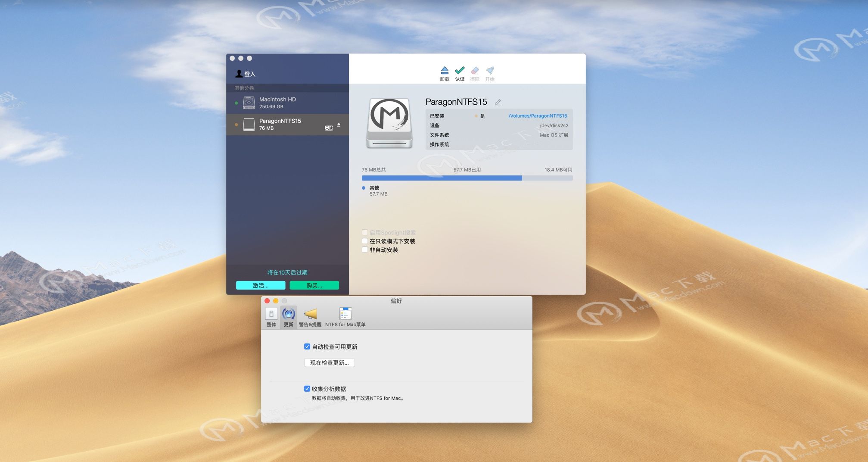The height and width of the screenshot is (462, 868).
Task: Enable 在只读模式下安装 checkbox
Action: (365, 241)
